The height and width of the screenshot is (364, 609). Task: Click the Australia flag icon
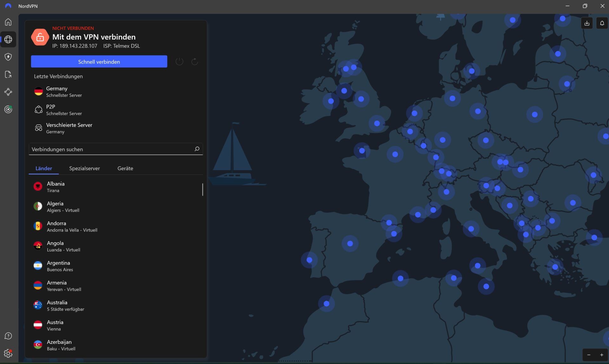coord(38,305)
